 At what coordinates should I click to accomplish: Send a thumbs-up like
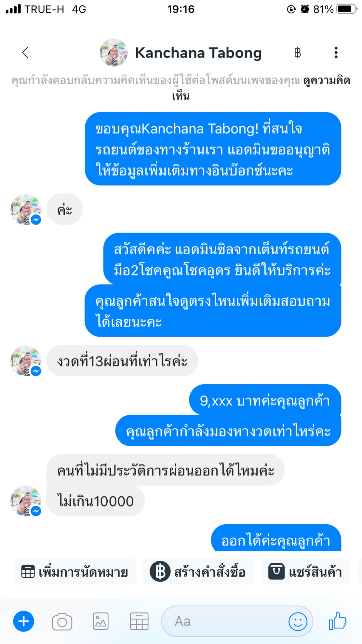[338, 621]
